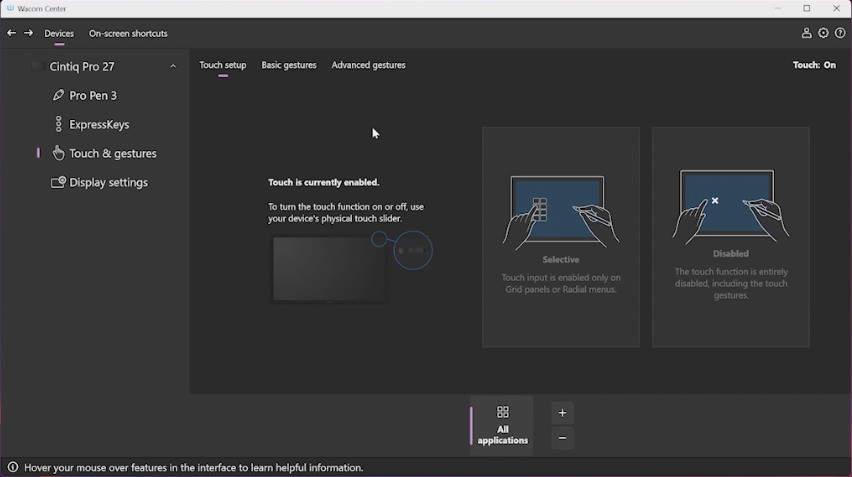Click 'Touch is currently enabled.' text

(x=323, y=182)
